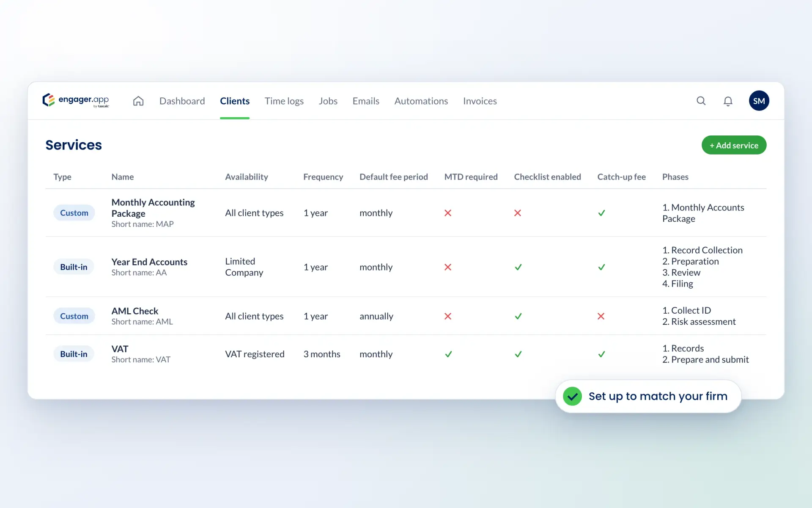Screen dimensions: 812x508
Task: Click MTD required cross for AML Check
Action: point(448,316)
